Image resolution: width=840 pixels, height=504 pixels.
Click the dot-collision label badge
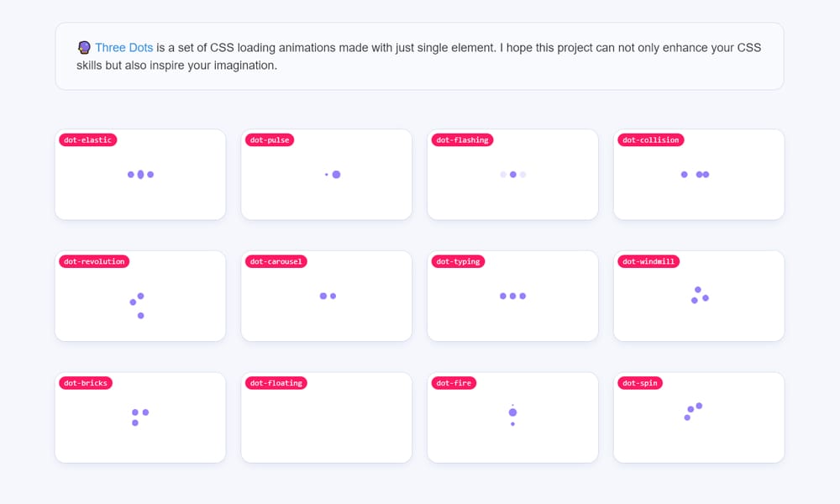click(651, 140)
